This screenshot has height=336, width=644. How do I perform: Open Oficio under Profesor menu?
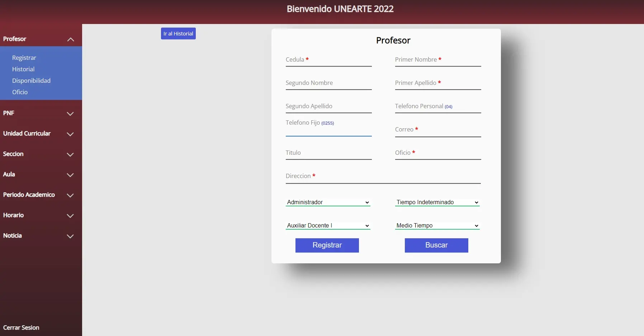point(20,92)
